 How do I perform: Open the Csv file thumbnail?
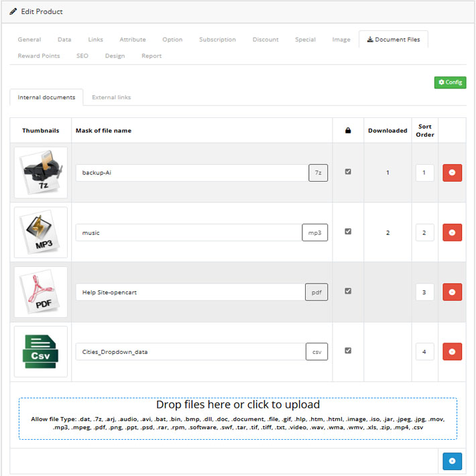(41, 351)
